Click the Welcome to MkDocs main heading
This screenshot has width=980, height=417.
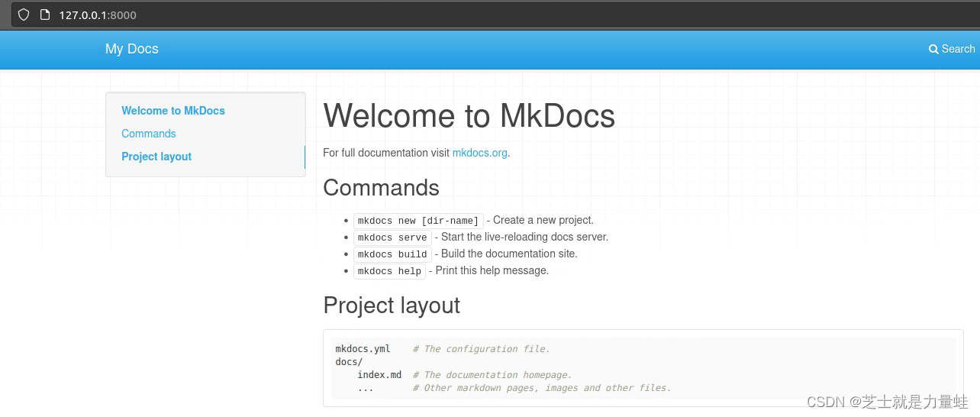(469, 116)
